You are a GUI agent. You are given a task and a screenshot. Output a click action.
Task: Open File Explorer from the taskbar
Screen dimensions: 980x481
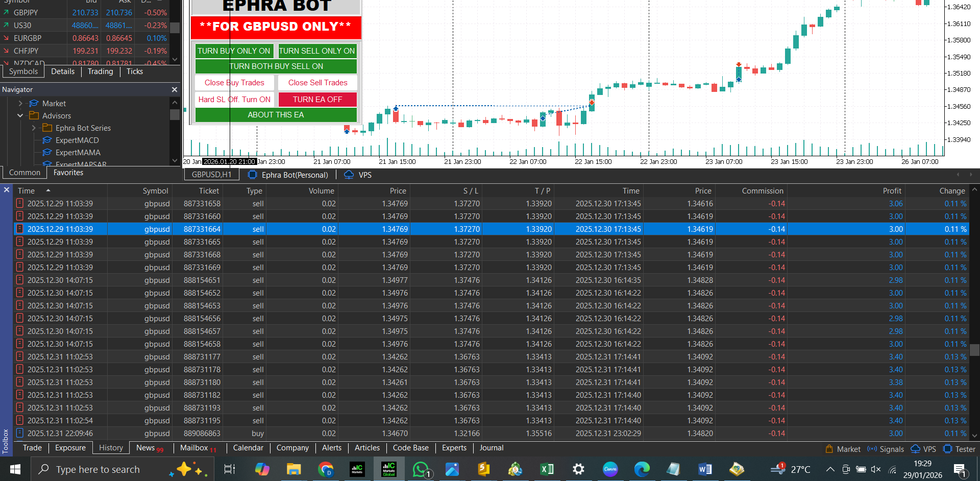pyautogui.click(x=293, y=469)
